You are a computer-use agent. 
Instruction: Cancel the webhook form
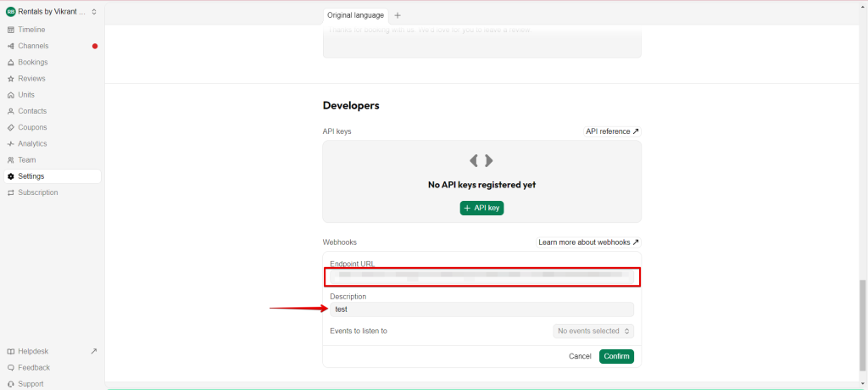[580, 356]
